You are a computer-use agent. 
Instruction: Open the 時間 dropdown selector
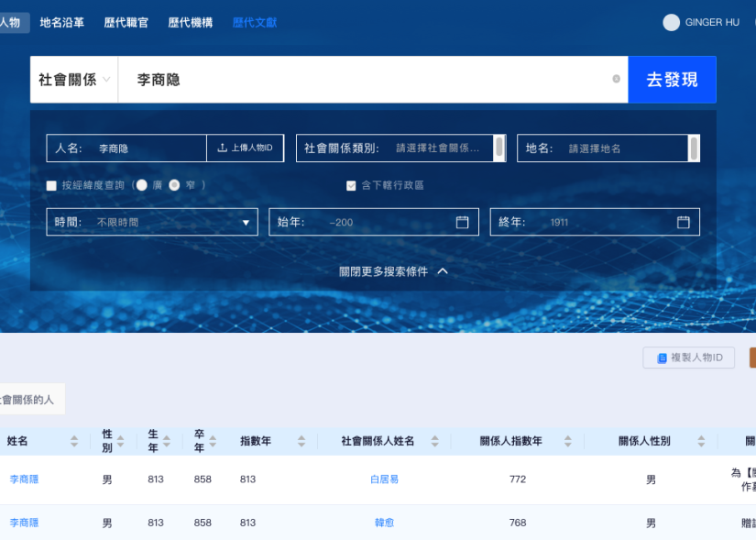point(245,221)
